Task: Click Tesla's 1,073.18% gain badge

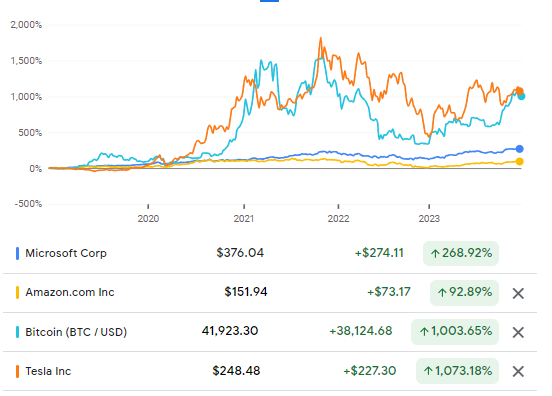Action: [x=457, y=371]
